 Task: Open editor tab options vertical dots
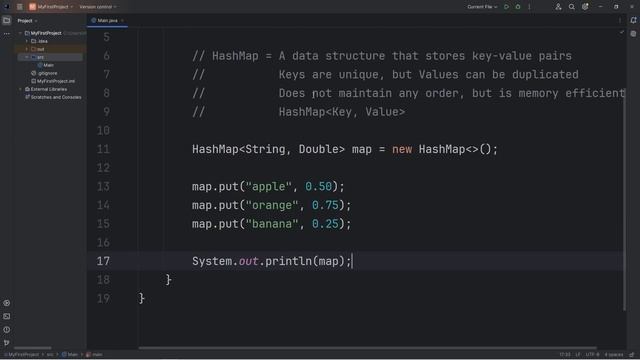coord(620,20)
